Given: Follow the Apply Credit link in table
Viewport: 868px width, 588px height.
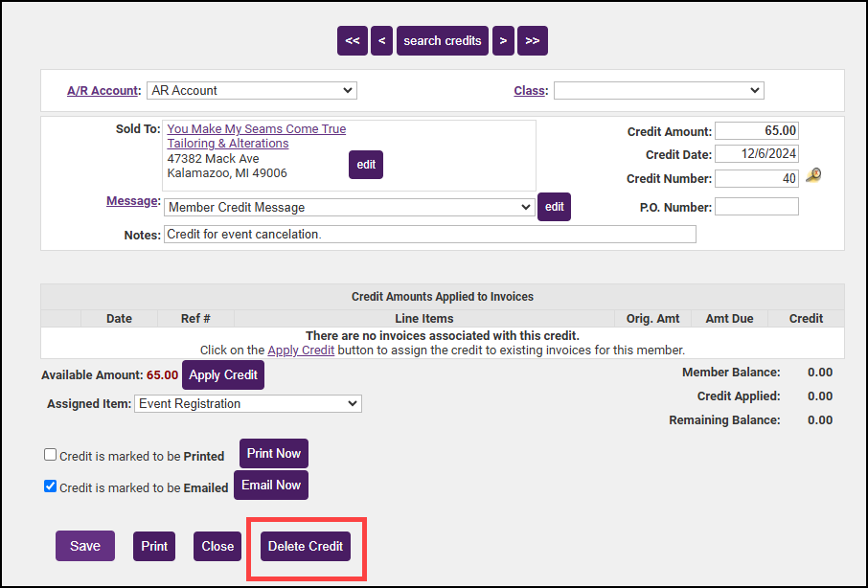Looking at the screenshot, I should pos(301,351).
